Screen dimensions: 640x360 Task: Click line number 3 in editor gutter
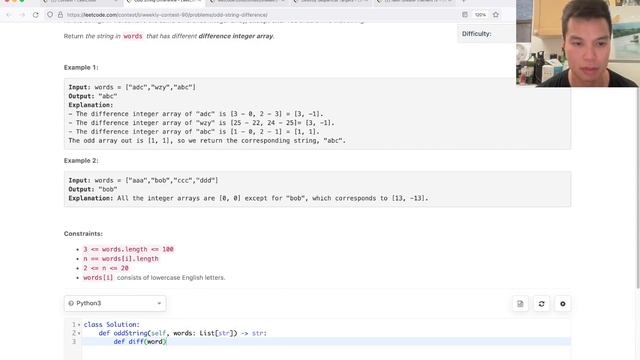point(74,342)
